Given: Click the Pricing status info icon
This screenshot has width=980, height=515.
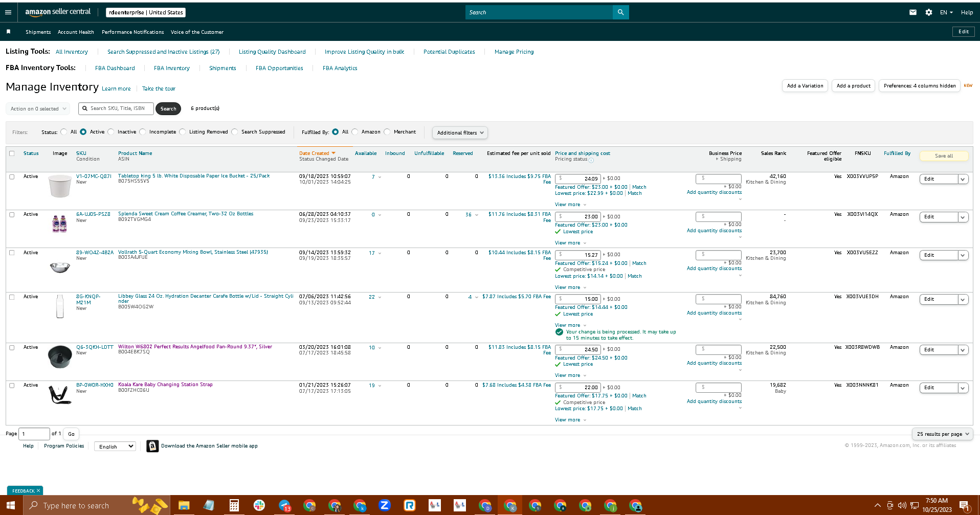Looking at the screenshot, I should coord(591,160).
